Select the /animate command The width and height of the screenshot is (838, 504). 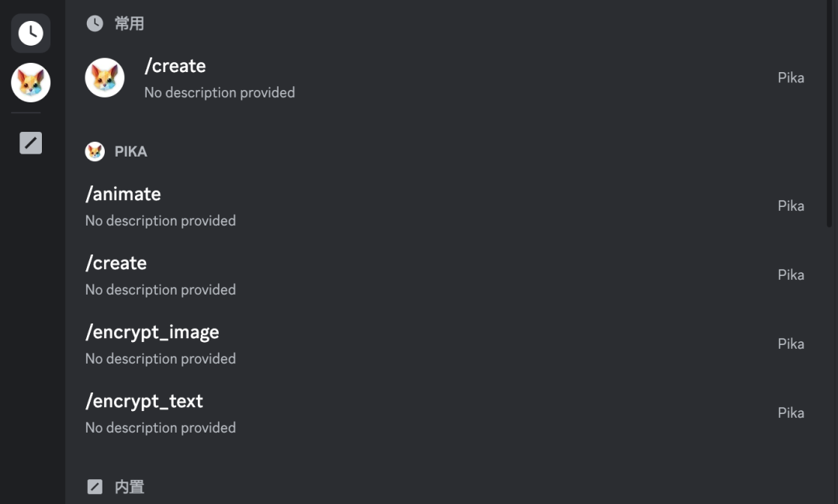coord(123,194)
